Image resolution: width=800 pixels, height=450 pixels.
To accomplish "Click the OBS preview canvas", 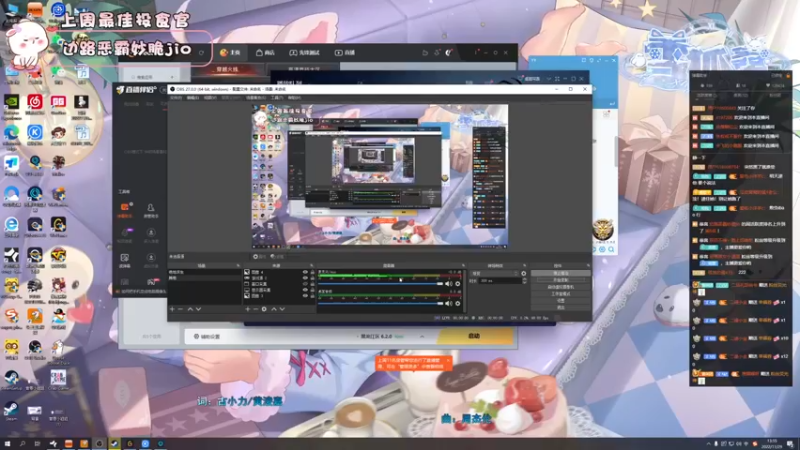I will click(x=380, y=177).
